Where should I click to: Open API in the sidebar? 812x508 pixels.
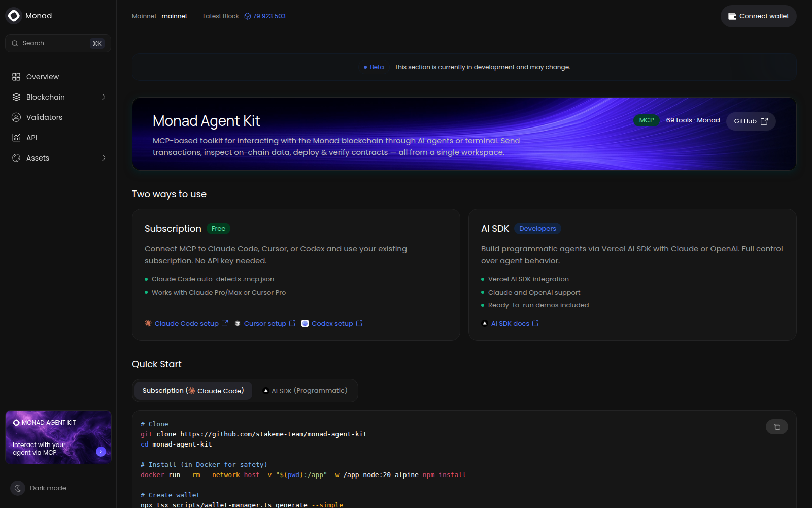58,138
